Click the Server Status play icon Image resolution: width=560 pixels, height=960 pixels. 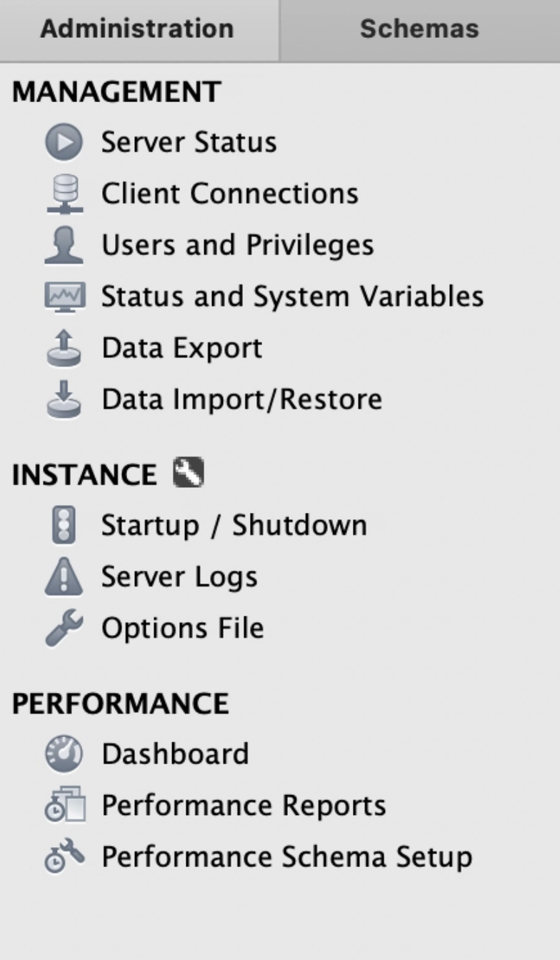pos(64,142)
